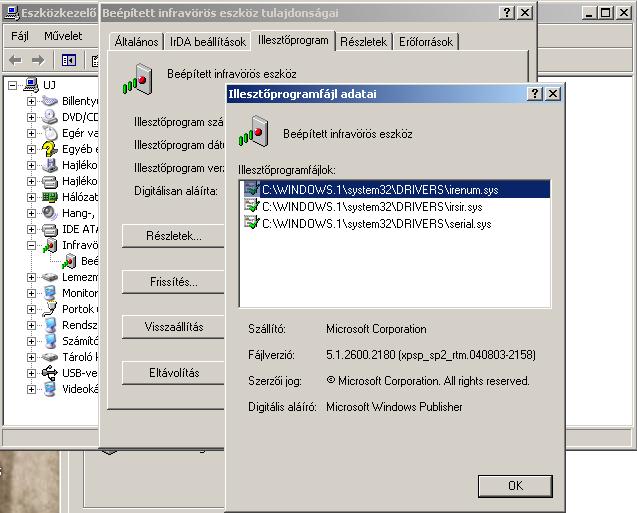Click the forward arrow in Eszközkezelő toolbar
This screenshot has height=513, width=637.
pyautogui.click(x=38, y=61)
